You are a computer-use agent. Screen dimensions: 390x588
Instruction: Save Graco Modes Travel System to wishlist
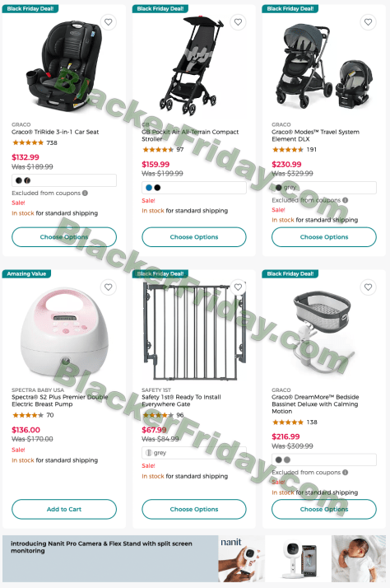(x=369, y=22)
